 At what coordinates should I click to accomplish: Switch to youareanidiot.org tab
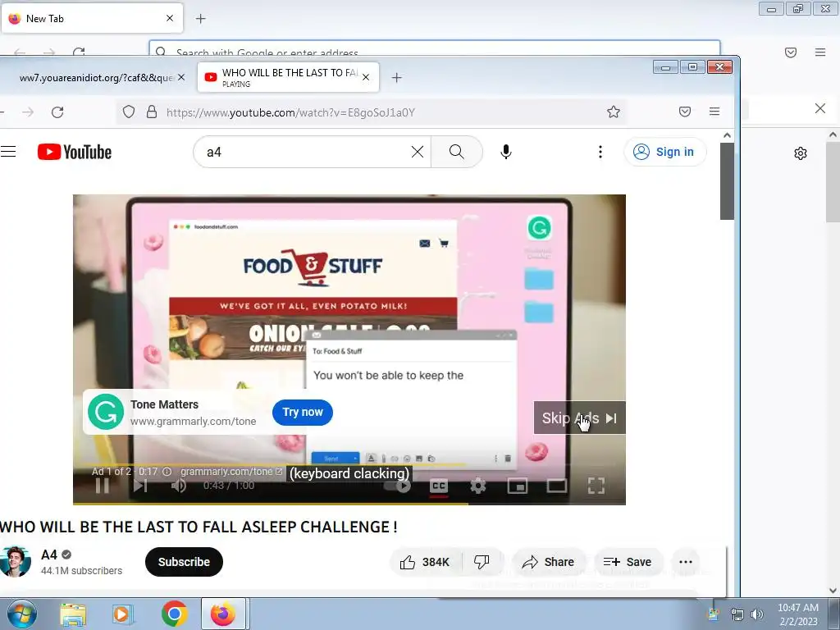pos(97,78)
